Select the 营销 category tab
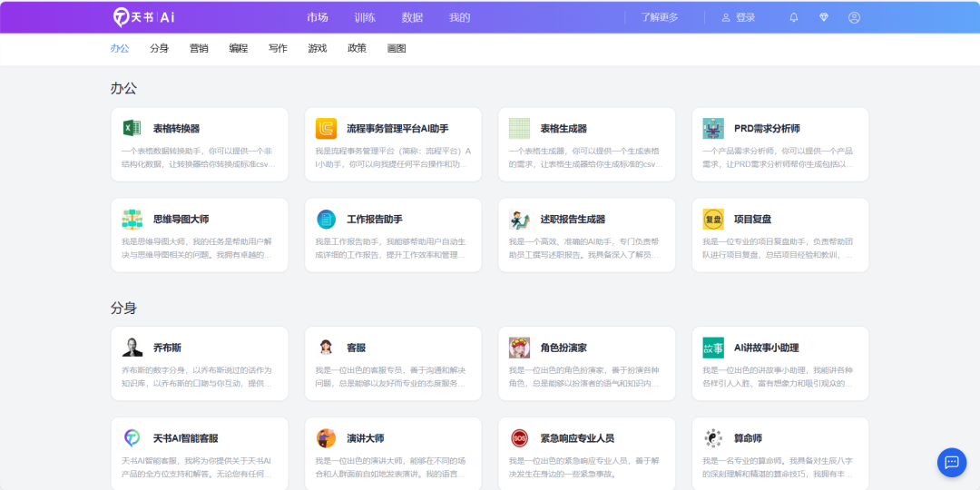980x490 pixels. click(x=199, y=48)
